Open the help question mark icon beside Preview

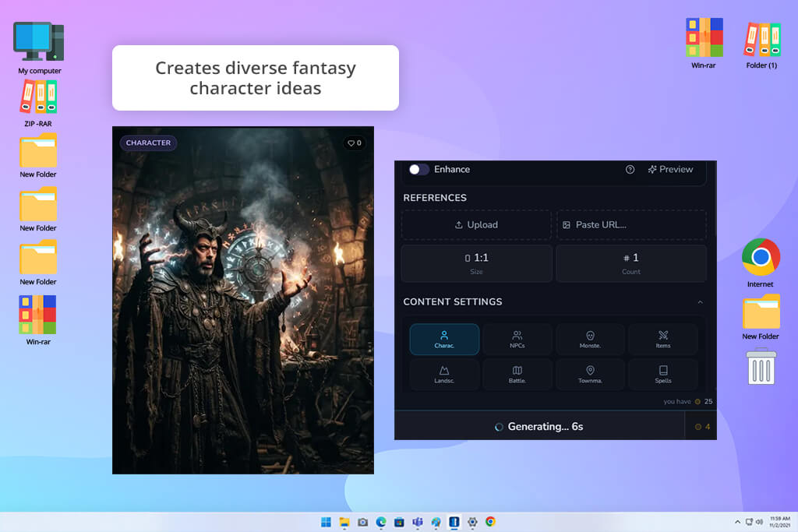point(630,169)
